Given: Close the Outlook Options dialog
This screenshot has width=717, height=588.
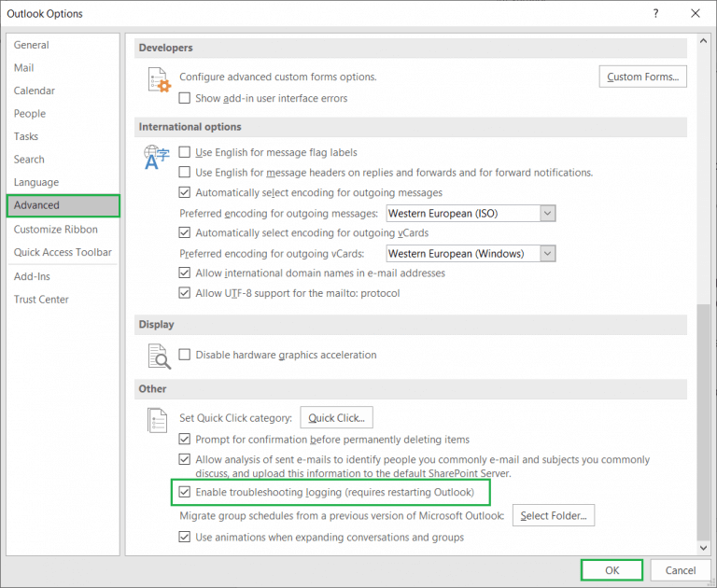Looking at the screenshot, I should point(695,13).
